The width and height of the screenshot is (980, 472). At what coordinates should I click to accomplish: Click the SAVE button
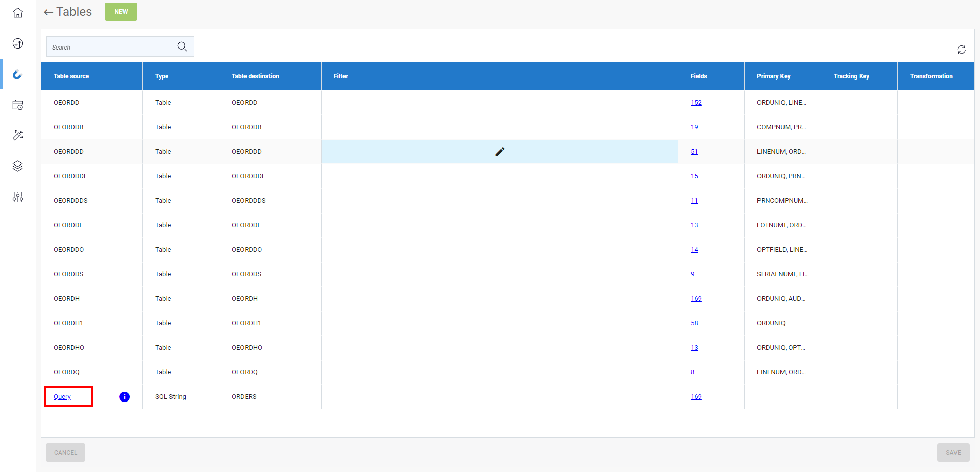coord(953,453)
